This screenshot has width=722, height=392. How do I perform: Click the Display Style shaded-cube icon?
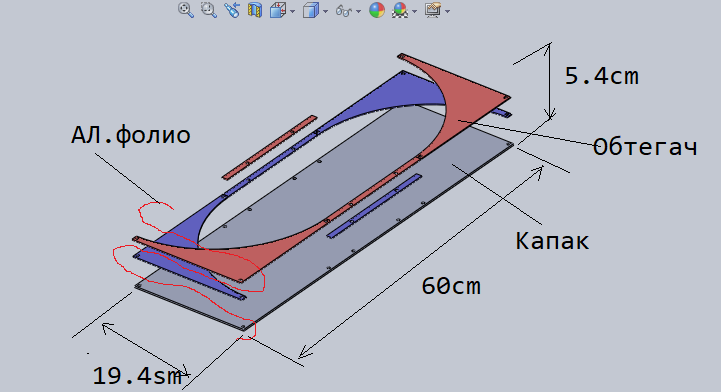311,10
